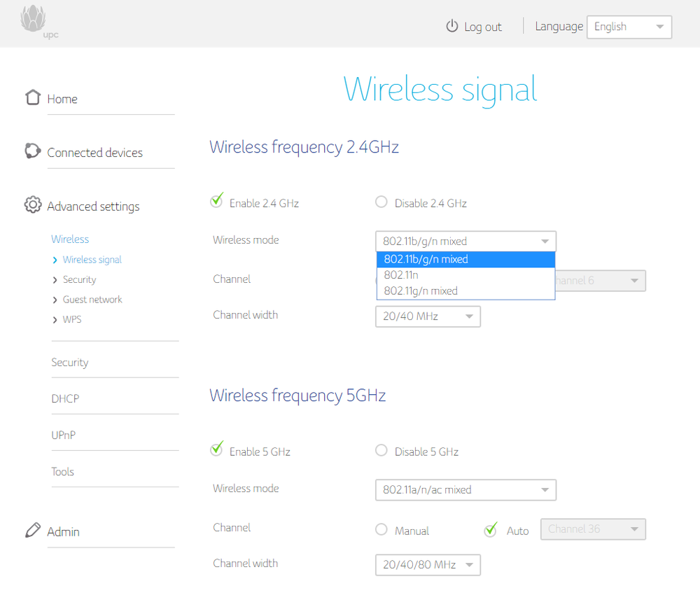The height and width of the screenshot is (607, 700).
Task: Open Connected devices via its icon
Action: click(x=32, y=151)
